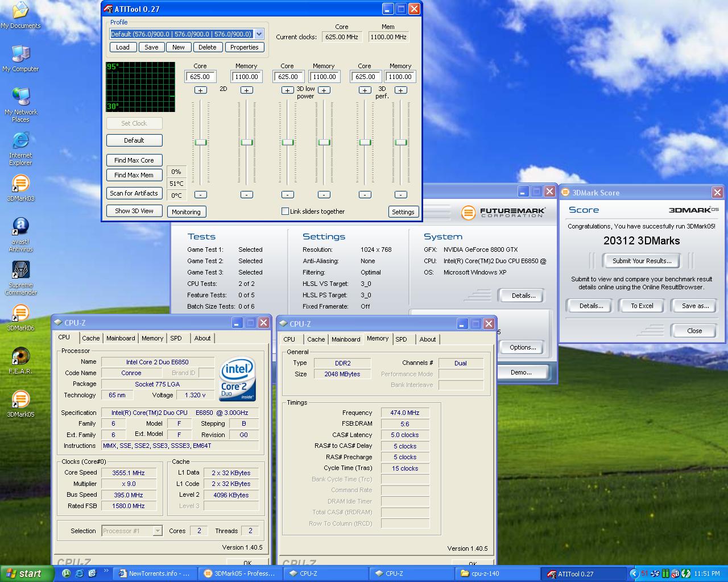Click the 2D Memory clock slider handle
Viewport: 728px width, 582px height.
(x=246, y=142)
